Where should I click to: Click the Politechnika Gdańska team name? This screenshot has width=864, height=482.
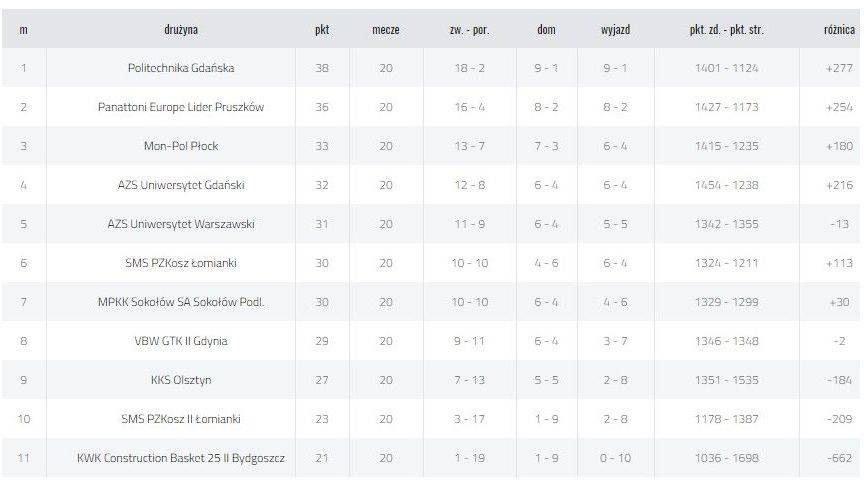tap(181, 68)
